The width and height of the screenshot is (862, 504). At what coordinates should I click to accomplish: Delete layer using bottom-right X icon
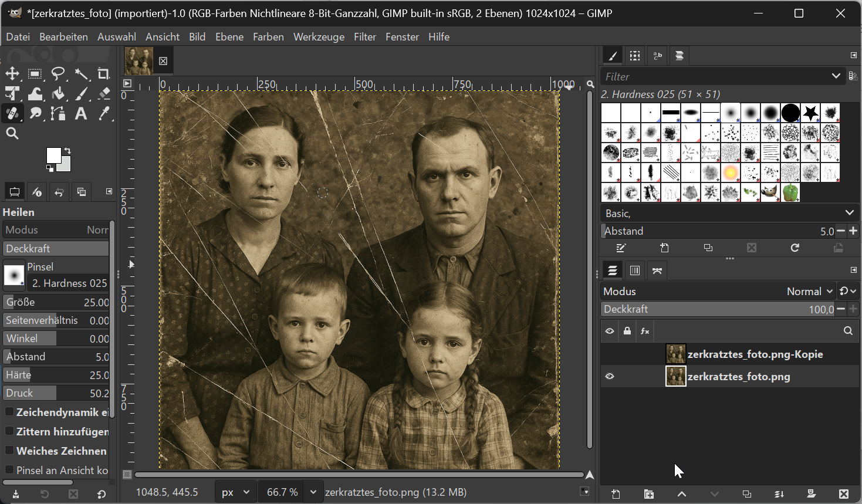[x=843, y=494]
